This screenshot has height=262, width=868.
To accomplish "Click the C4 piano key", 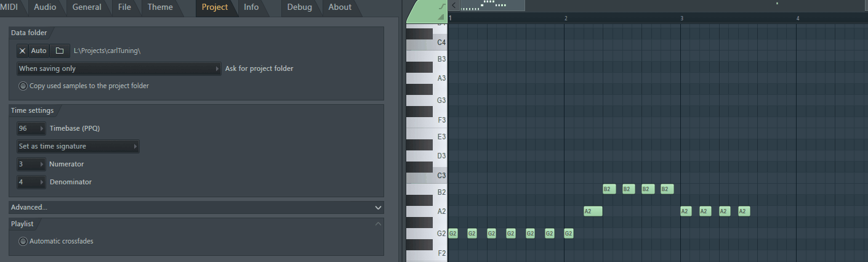I will click(x=427, y=43).
